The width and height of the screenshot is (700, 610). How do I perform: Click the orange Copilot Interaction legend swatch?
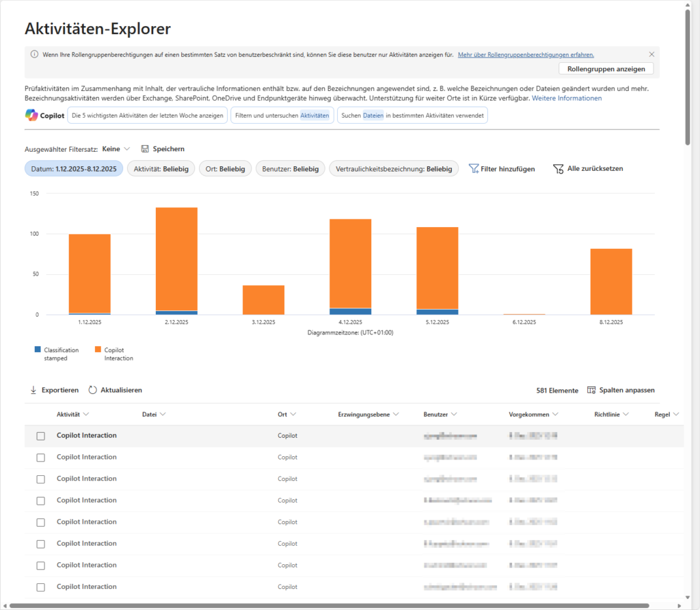pyautogui.click(x=98, y=349)
